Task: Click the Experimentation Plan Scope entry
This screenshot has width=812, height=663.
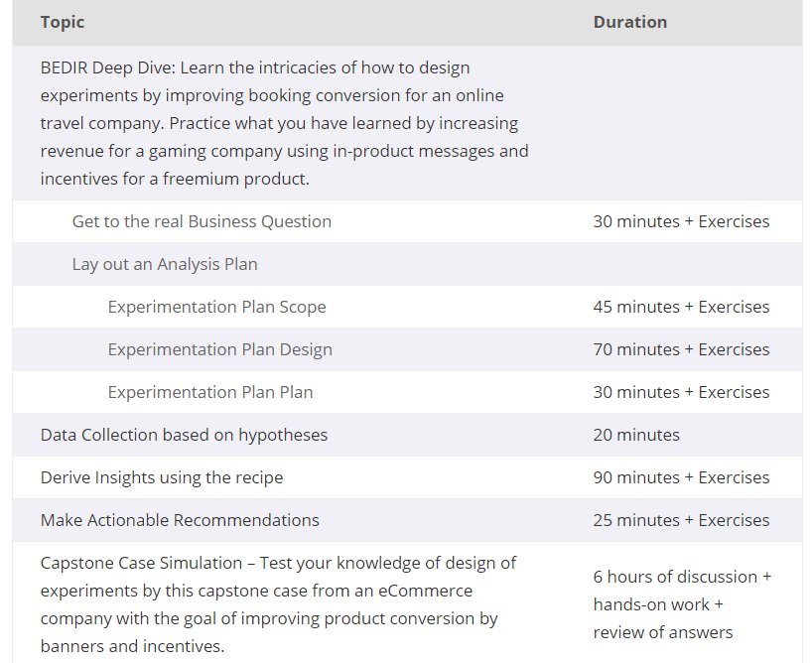Action: pyautogui.click(x=217, y=307)
